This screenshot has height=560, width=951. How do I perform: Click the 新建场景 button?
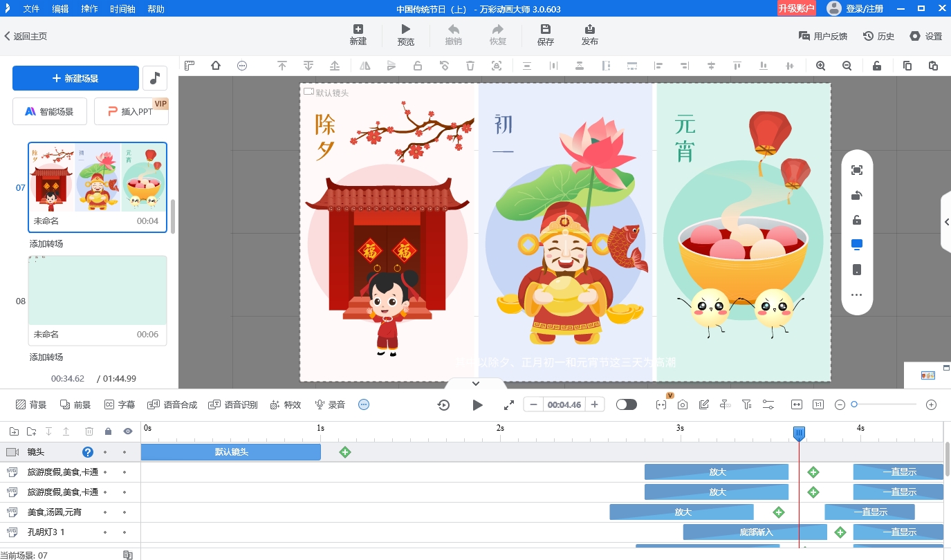[75, 78]
